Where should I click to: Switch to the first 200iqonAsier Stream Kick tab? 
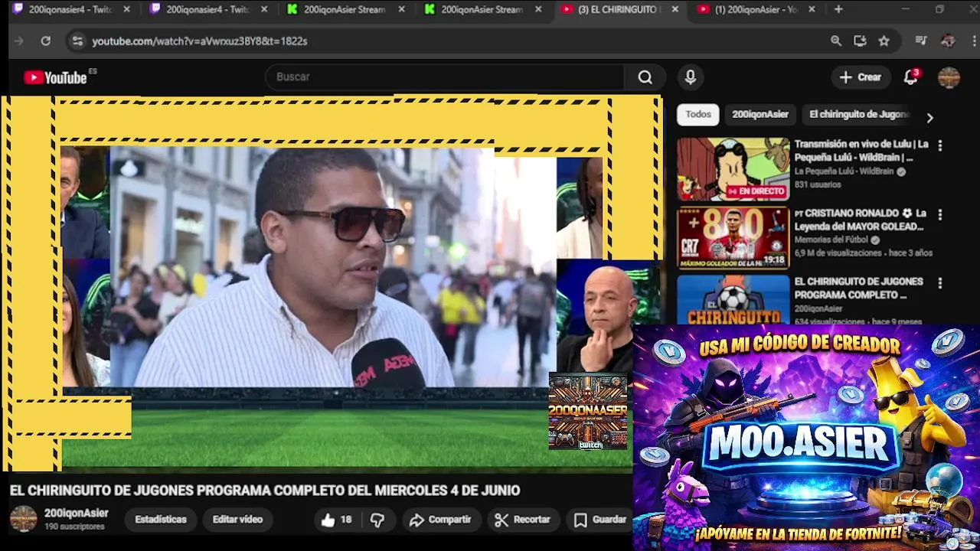click(x=345, y=9)
